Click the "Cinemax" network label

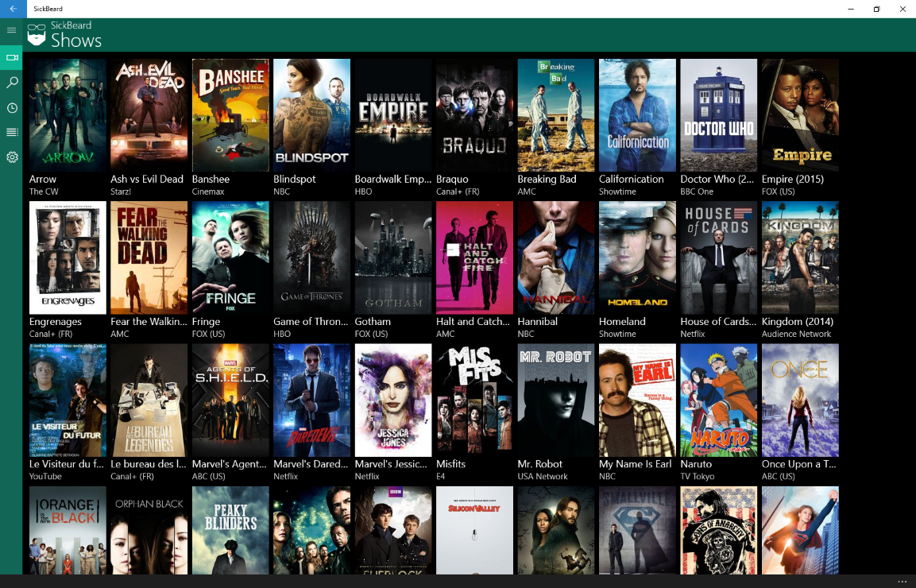point(208,191)
